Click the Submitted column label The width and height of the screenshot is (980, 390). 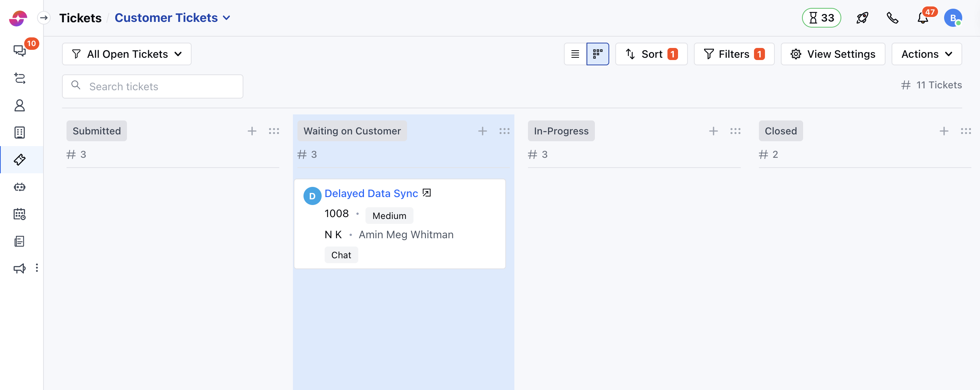[97, 131]
